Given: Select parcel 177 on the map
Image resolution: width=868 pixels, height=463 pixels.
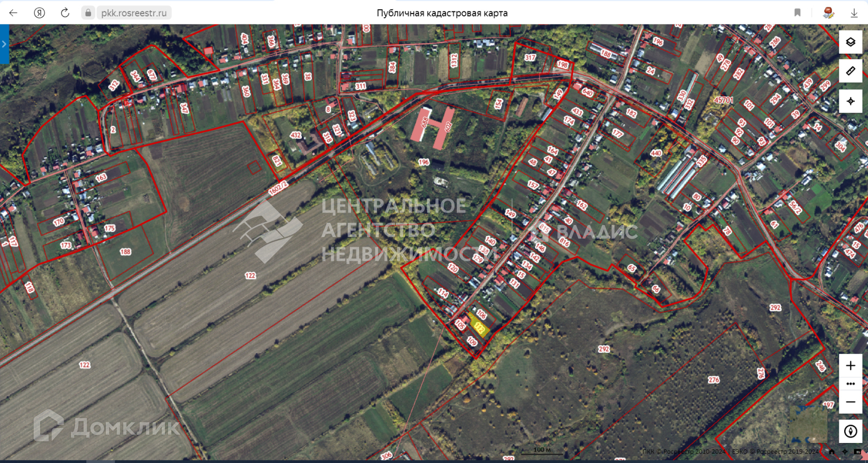Looking at the screenshot, I should coord(617,133).
